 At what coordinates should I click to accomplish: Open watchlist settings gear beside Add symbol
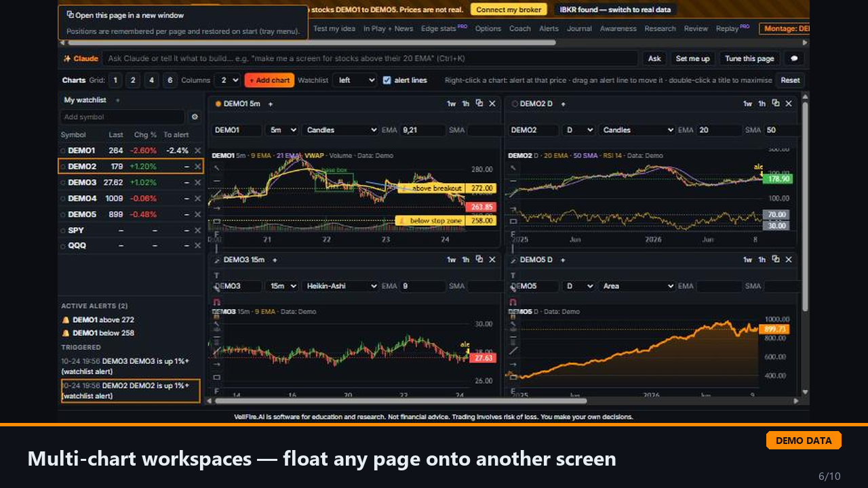[195, 117]
